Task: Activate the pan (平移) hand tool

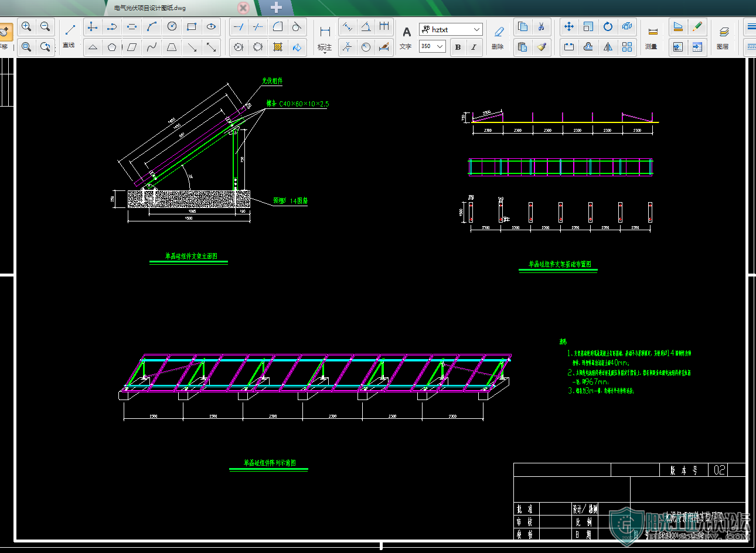Action: pyautogui.click(x=5, y=32)
